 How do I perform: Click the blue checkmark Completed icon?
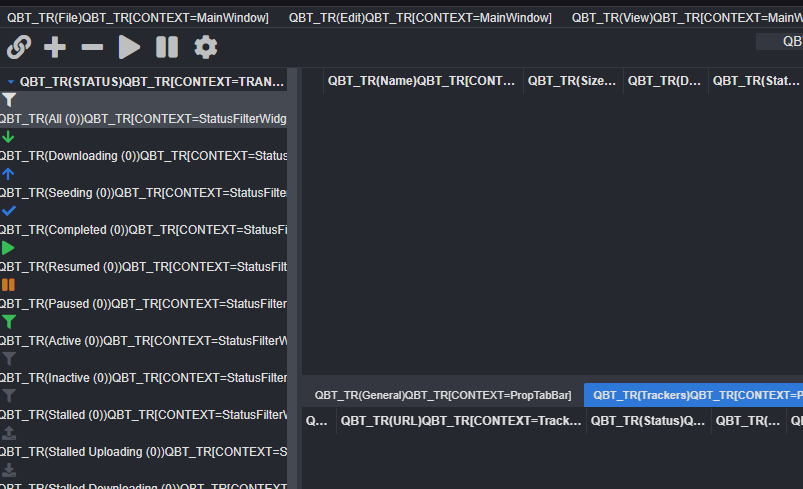tap(9, 210)
